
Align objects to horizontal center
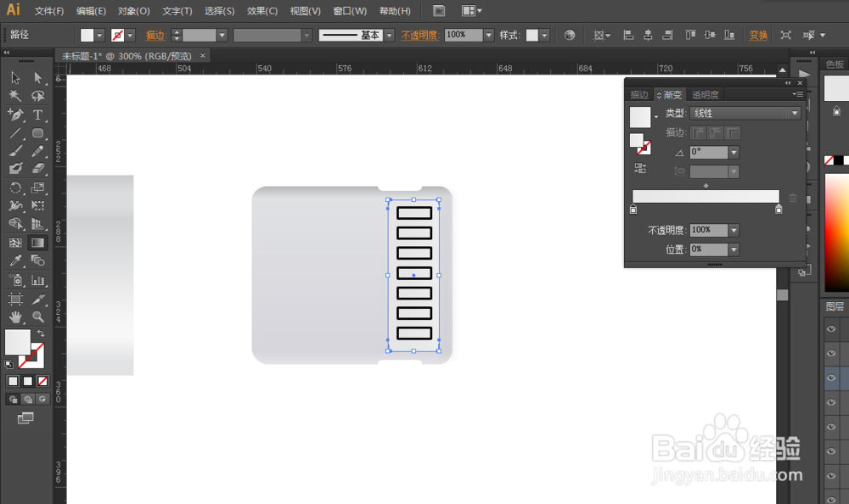click(648, 35)
